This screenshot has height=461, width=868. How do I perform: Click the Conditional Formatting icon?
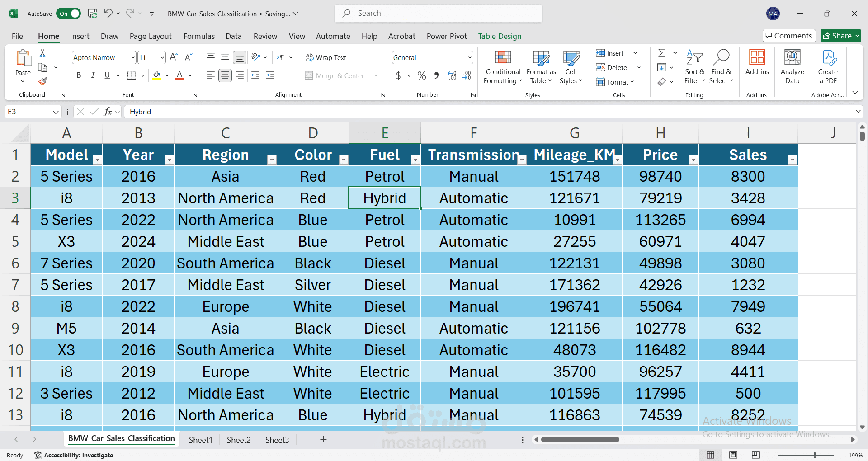click(x=503, y=58)
